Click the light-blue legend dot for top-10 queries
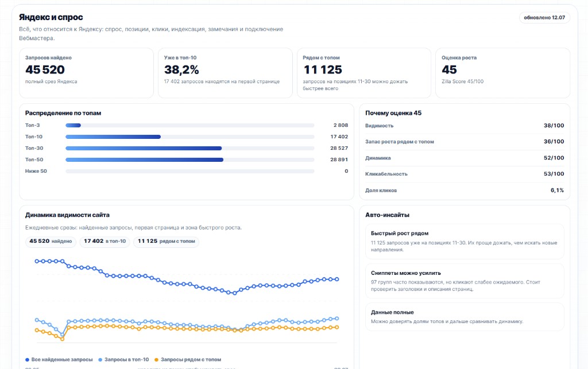 (100, 360)
